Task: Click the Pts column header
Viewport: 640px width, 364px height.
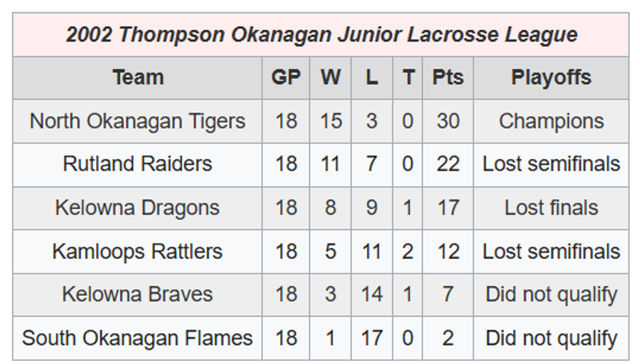Action: [448, 78]
